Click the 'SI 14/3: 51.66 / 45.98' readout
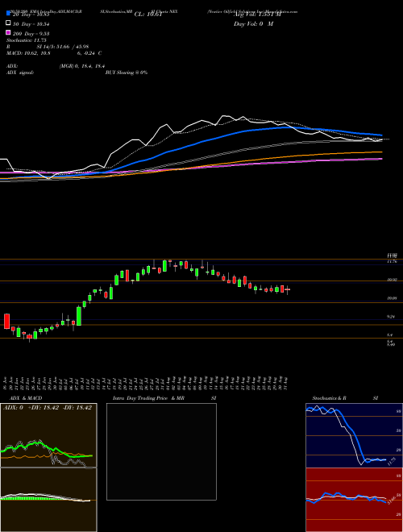Image resolution: width=403 pixels, height=532 pixels. click(x=63, y=47)
